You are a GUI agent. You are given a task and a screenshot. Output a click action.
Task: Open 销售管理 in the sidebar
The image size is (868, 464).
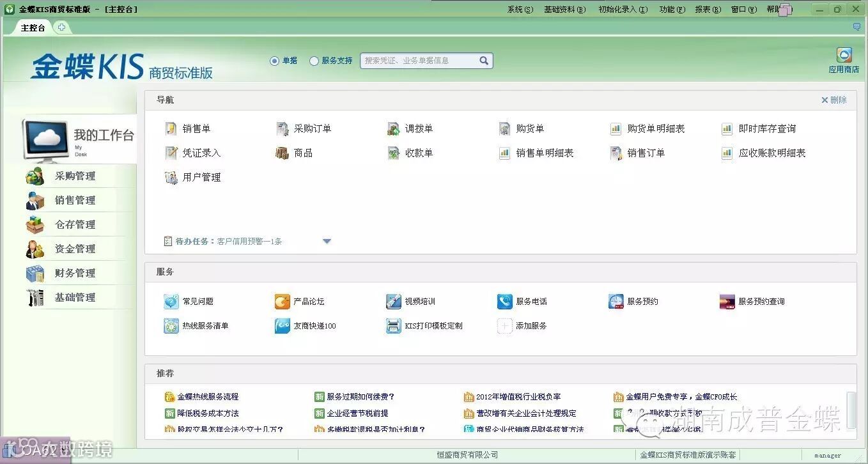75,200
